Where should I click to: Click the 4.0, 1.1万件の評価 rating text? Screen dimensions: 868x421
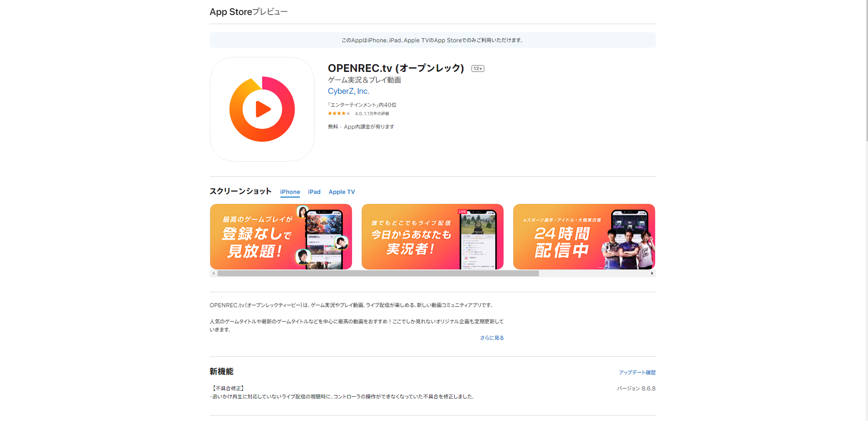(372, 114)
